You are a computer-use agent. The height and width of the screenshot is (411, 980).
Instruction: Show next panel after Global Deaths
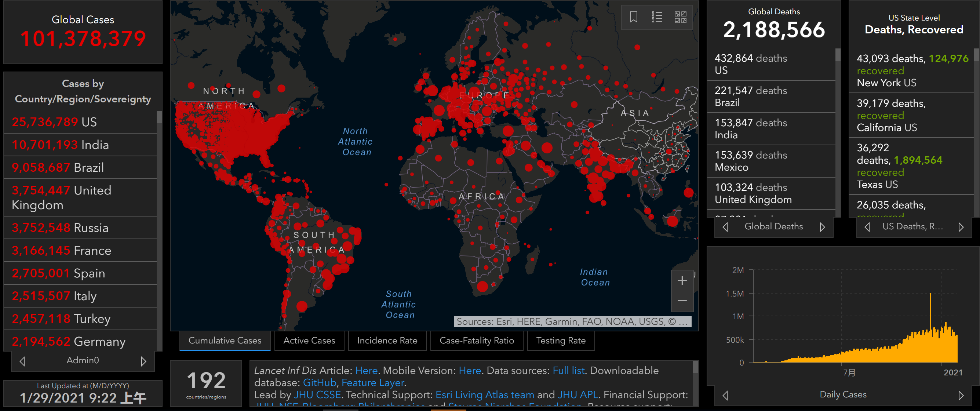pos(822,227)
